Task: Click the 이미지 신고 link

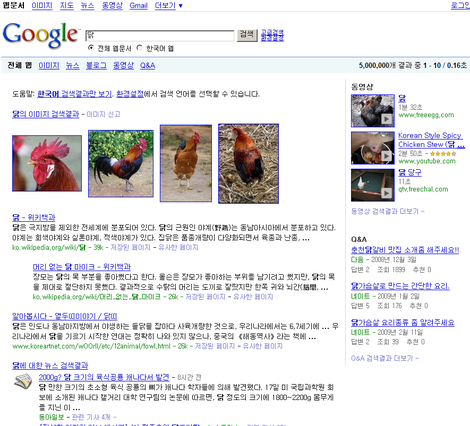Action: click(103, 114)
